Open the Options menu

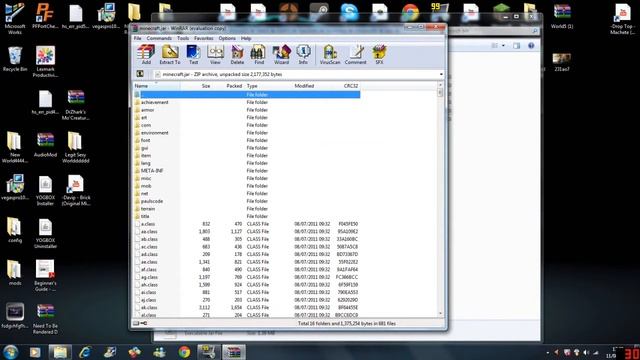227,38
